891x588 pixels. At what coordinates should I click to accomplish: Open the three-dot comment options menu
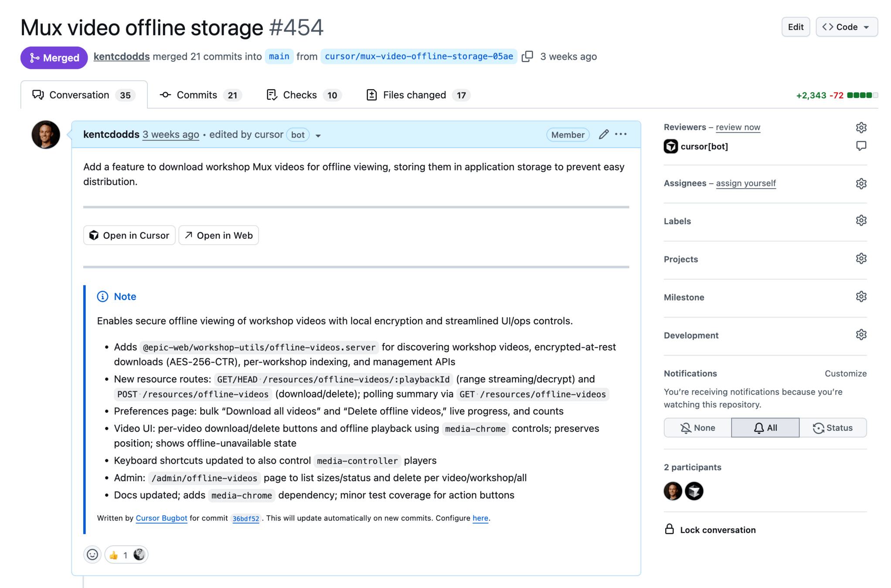point(621,135)
